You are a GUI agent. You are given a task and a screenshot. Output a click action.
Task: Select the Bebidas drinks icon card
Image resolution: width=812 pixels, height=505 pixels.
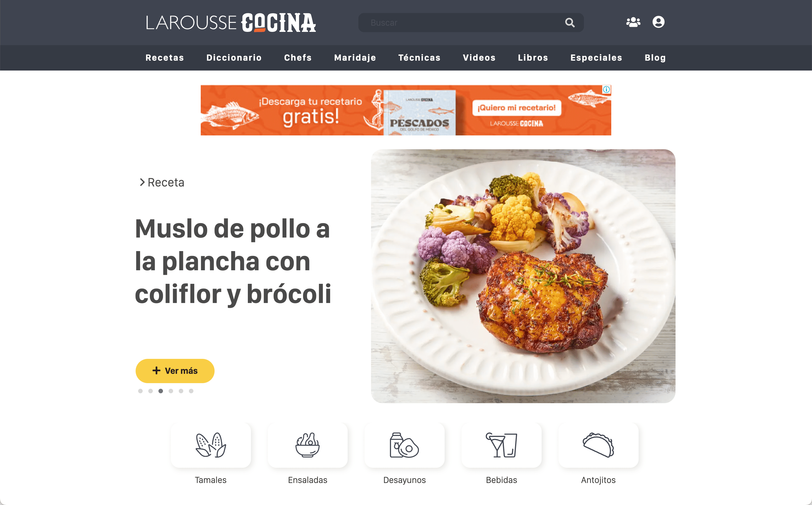point(501,445)
